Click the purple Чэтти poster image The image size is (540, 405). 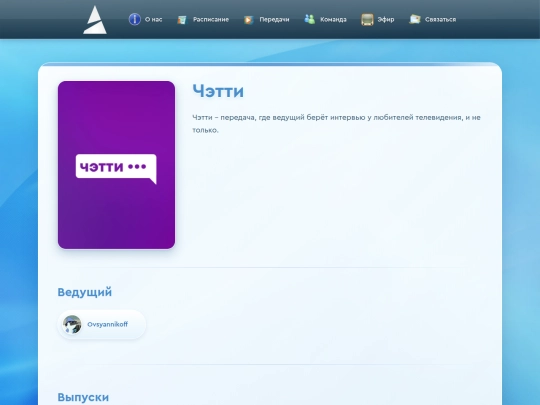pyautogui.click(x=116, y=165)
